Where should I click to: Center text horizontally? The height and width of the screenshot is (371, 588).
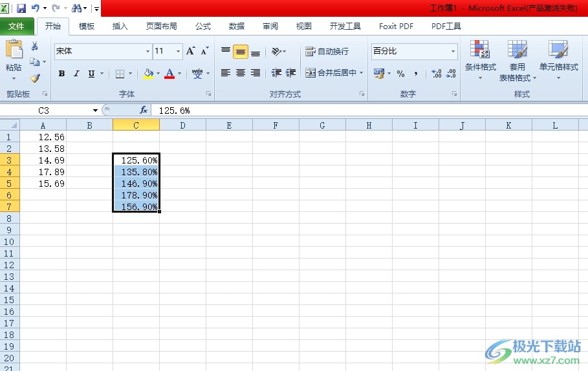[x=241, y=72]
